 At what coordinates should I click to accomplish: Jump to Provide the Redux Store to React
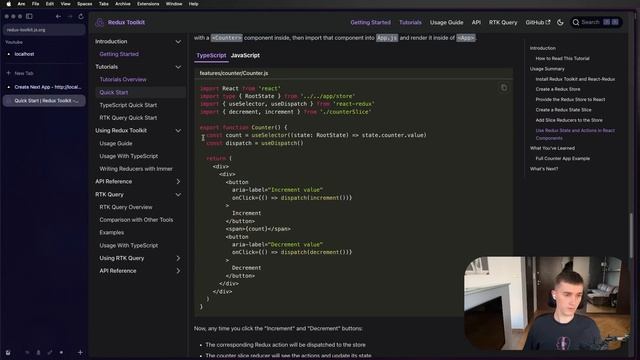tap(570, 100)
